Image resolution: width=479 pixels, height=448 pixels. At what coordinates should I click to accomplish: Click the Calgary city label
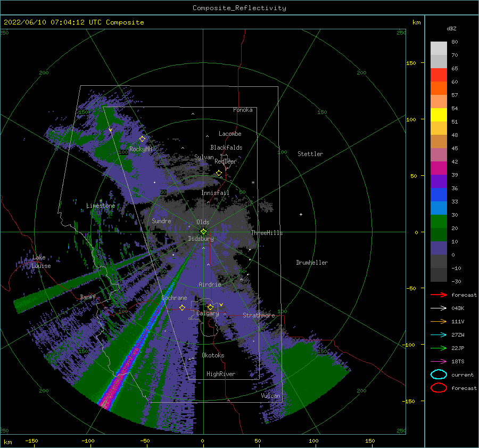208,313
